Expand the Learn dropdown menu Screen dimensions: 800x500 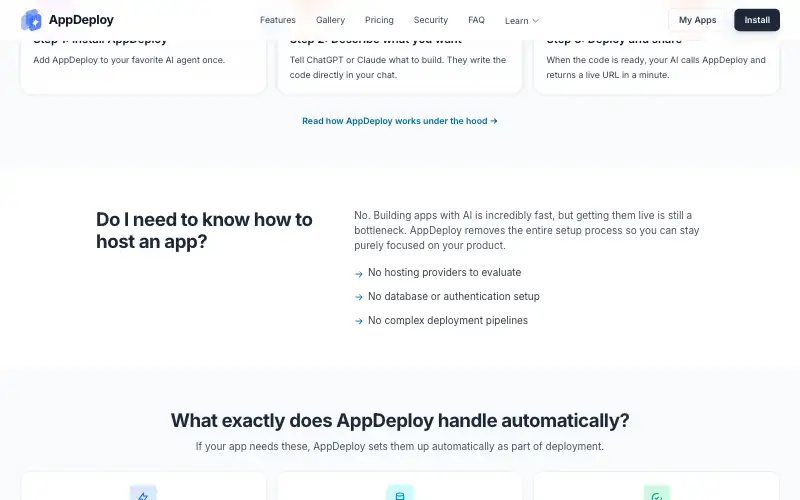coord(521,20)
